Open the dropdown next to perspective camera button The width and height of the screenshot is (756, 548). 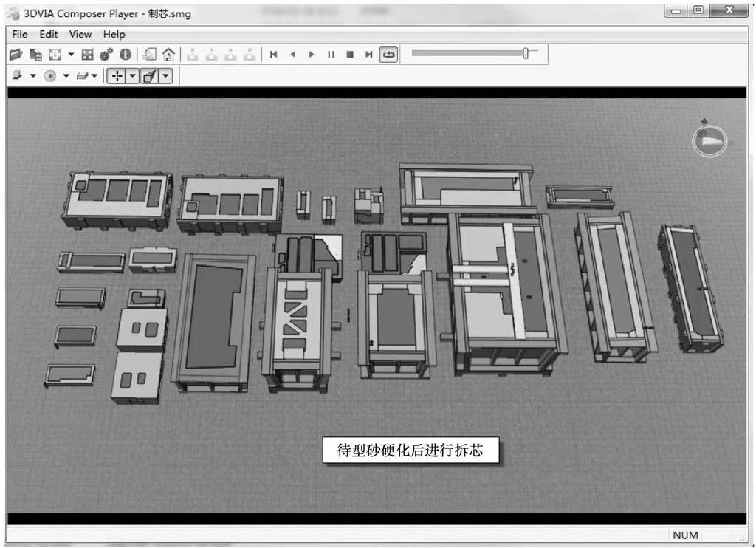(165, 75)
